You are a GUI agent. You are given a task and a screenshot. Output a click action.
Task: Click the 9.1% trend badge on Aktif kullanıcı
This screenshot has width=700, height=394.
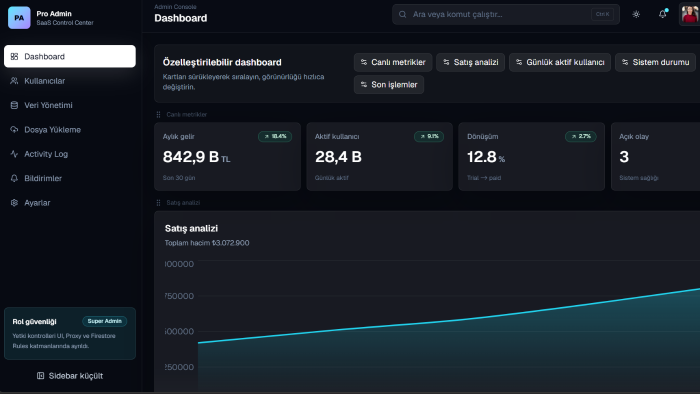coord(429,137)
